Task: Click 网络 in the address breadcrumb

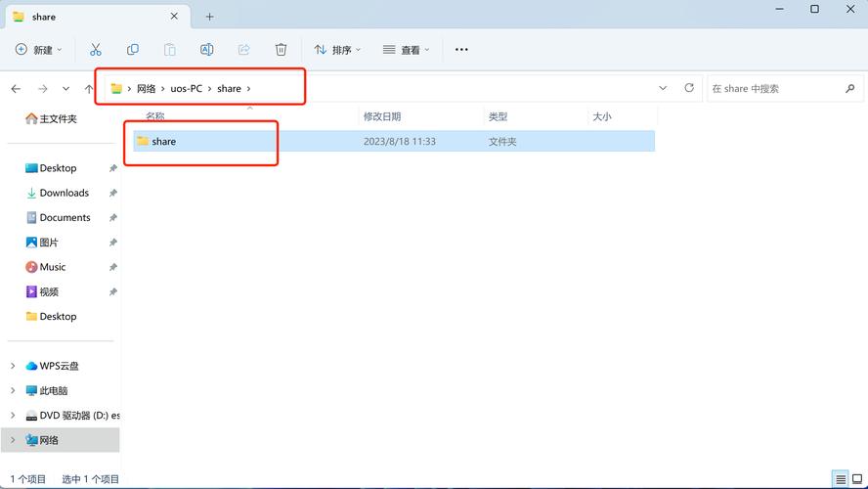Action: coord(147,89)
